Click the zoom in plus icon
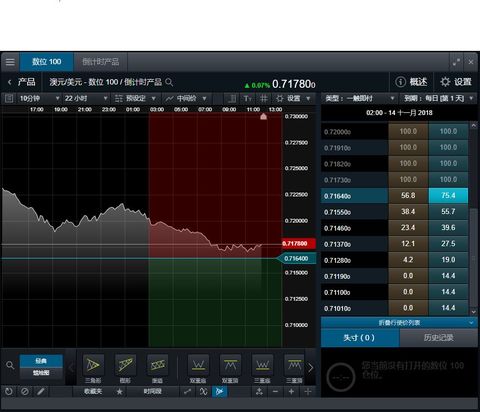 (x=291, y=391)
